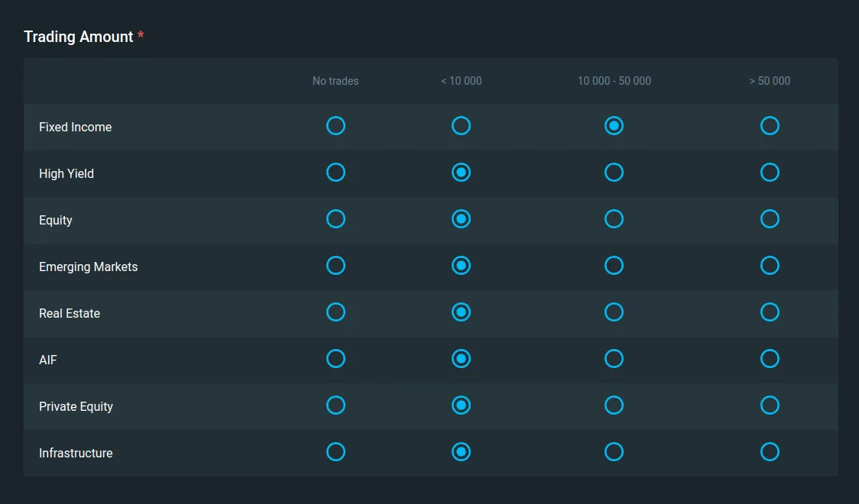Select 'No trades' for High Yield
The width and height of the screenshot is (859, 504).
(335, 173)
